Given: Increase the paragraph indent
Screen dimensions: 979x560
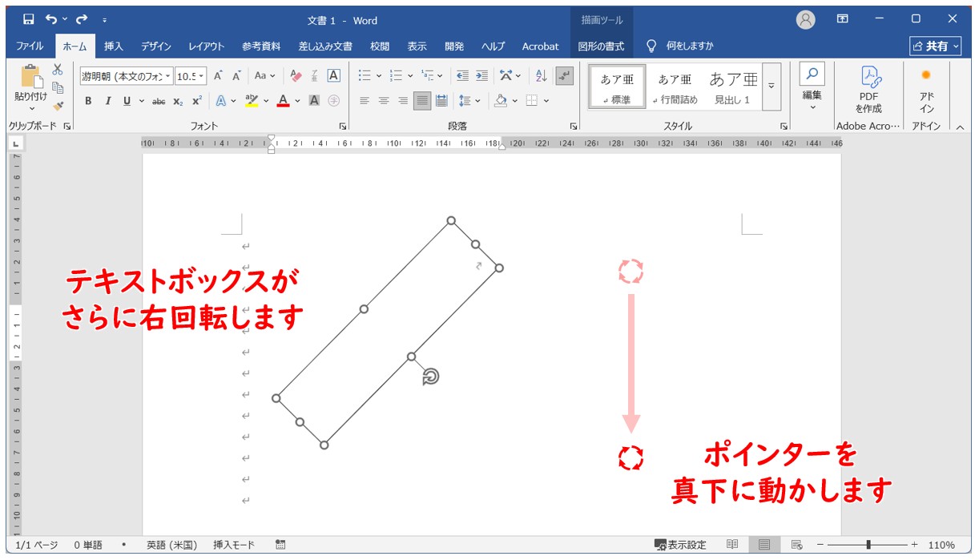Looking at the screenshot, I should pyautogui.click(x=481, y=76).
